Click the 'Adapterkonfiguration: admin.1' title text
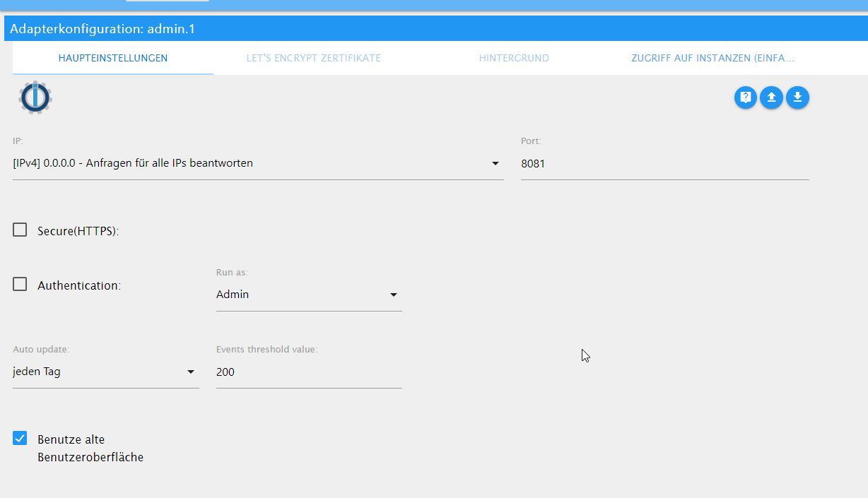 pyautogui.click(x=102, y=29)
